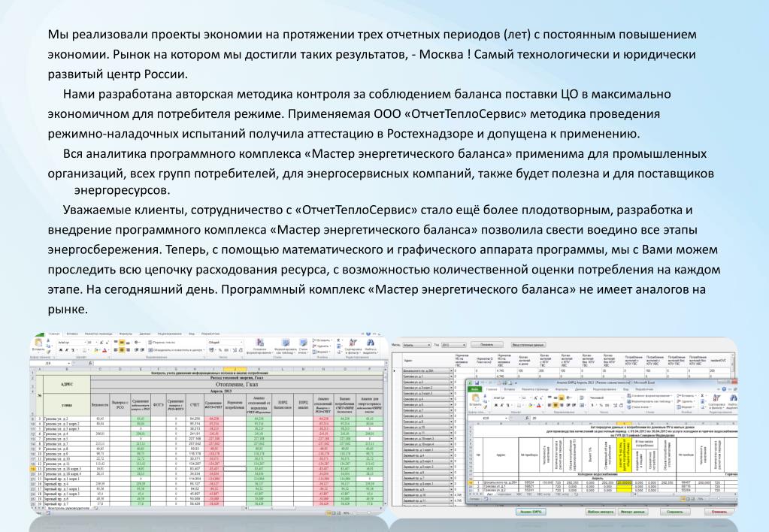Open green Файл tab in right Excel window

475,389
